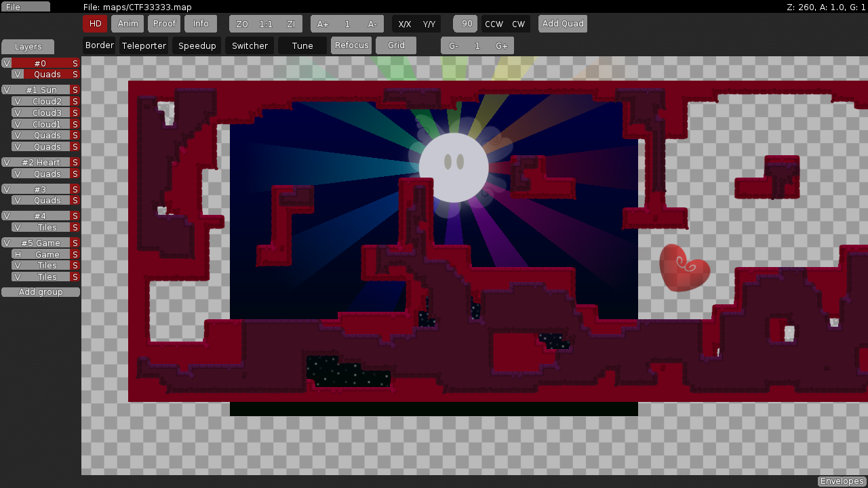Screen dimensions: 868x488
Task: Show the hidden Game layer
Action: 18,255
